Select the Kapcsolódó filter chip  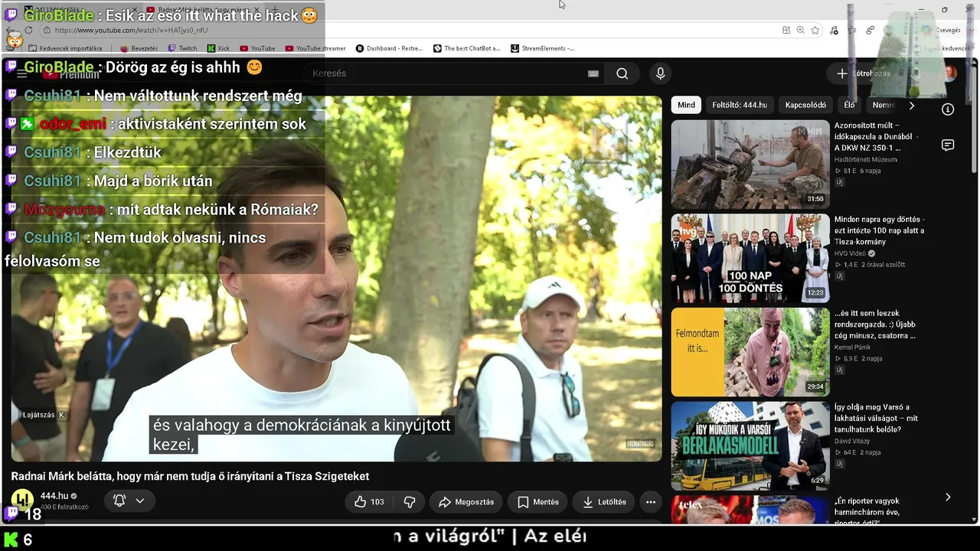(805, 105)
